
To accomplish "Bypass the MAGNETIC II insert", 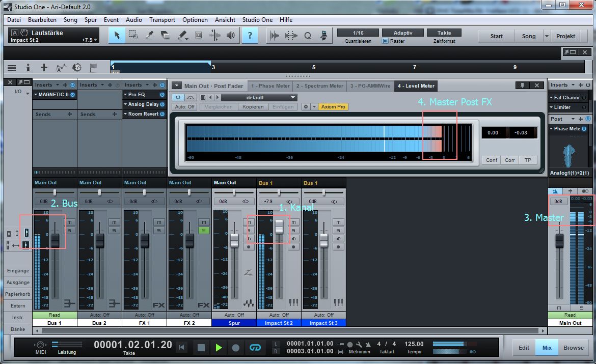I will (73, 95).
